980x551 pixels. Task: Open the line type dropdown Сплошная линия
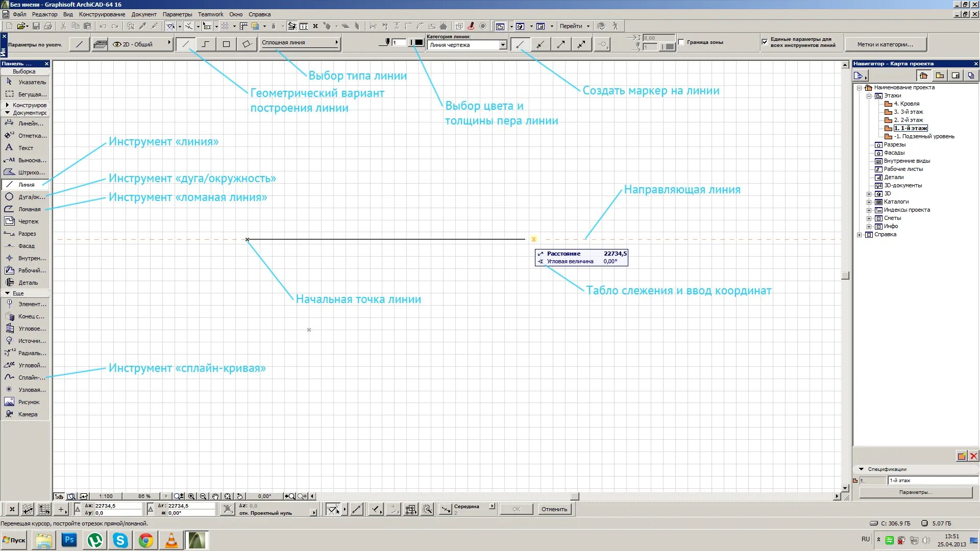point(300,43)
